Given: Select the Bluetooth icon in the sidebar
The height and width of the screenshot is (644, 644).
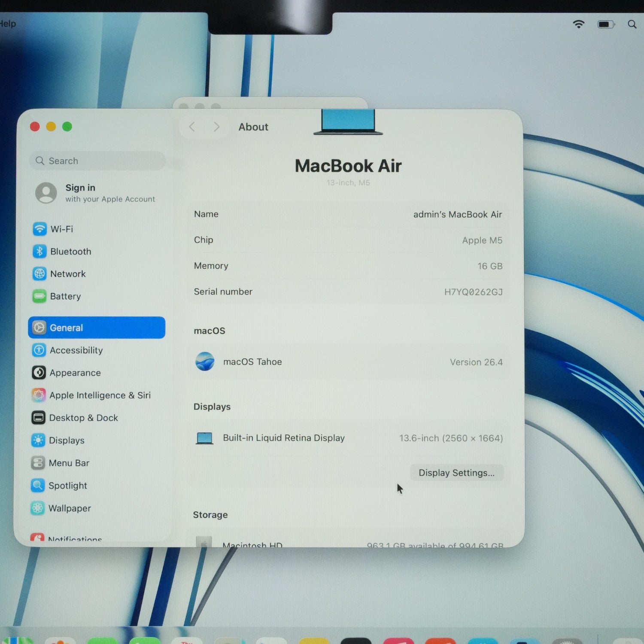Looking at the screenshot, I should [x=39, y=251].
